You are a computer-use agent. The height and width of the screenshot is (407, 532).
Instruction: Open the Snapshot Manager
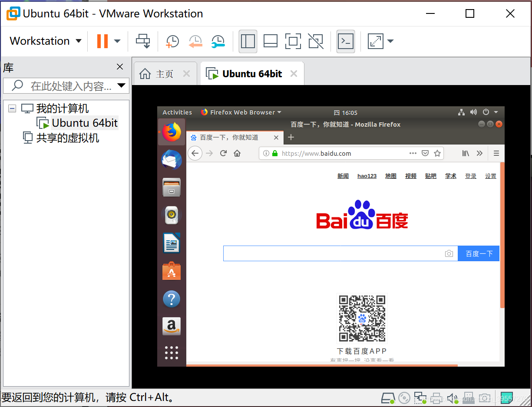click(x=218, y=41)
